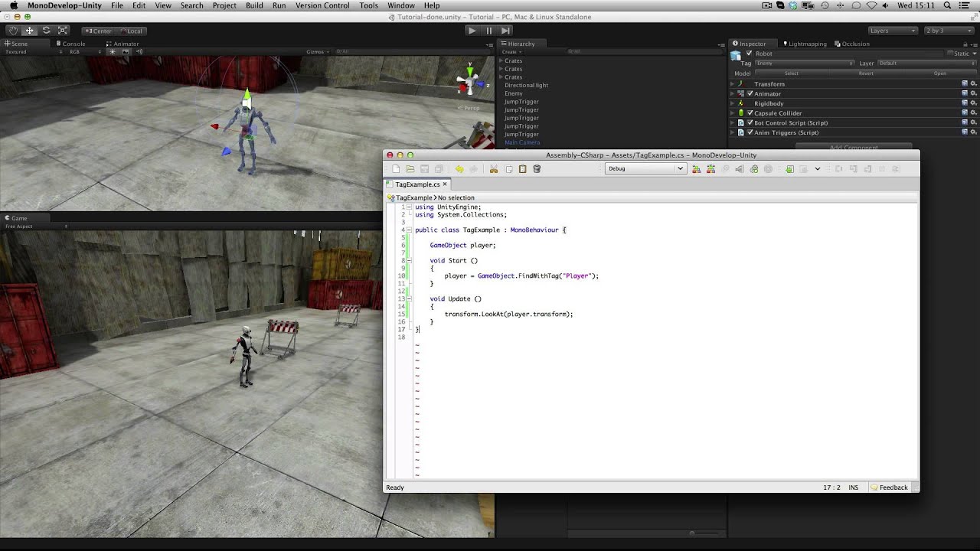
Task: Click the Model Revert button
Action: pos(866,73)
